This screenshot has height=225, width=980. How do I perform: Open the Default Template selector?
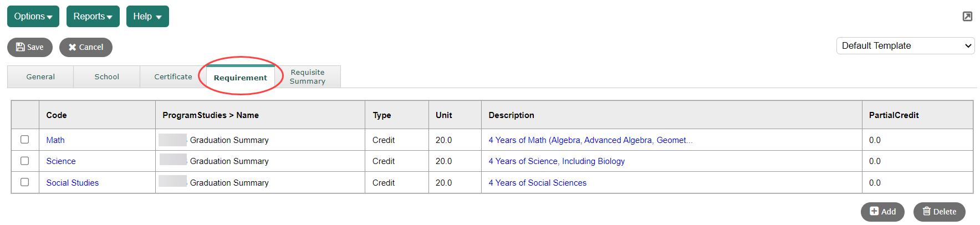coord(905,46)
